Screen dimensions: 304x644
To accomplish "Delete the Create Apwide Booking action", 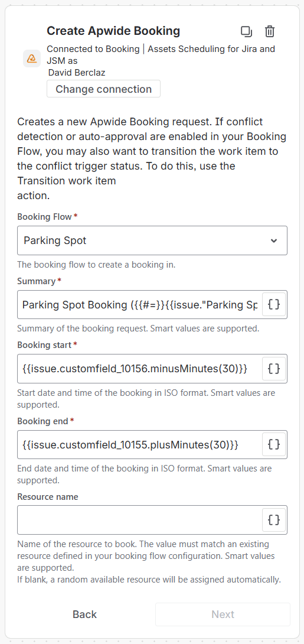I will point(270,32).
